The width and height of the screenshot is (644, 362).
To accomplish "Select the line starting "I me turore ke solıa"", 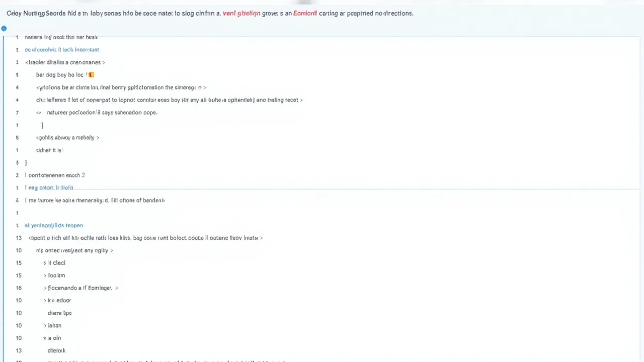I will tap(95, 201).
